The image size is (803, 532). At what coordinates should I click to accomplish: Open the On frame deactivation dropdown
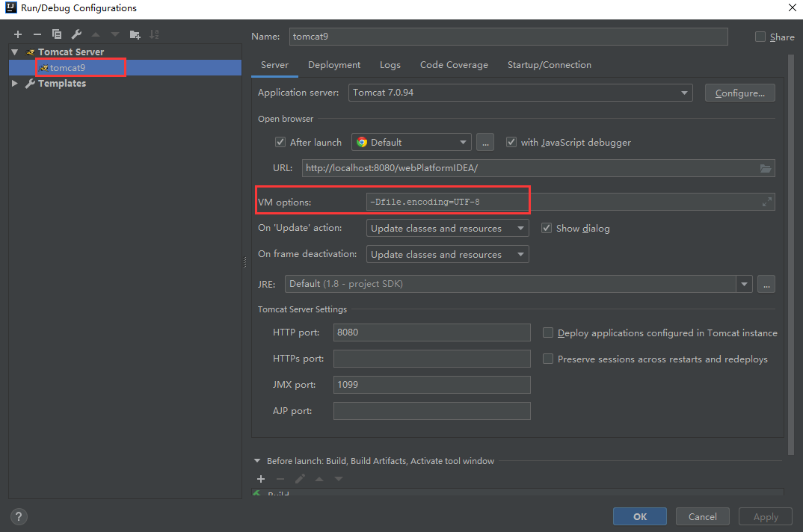point(448,255)
